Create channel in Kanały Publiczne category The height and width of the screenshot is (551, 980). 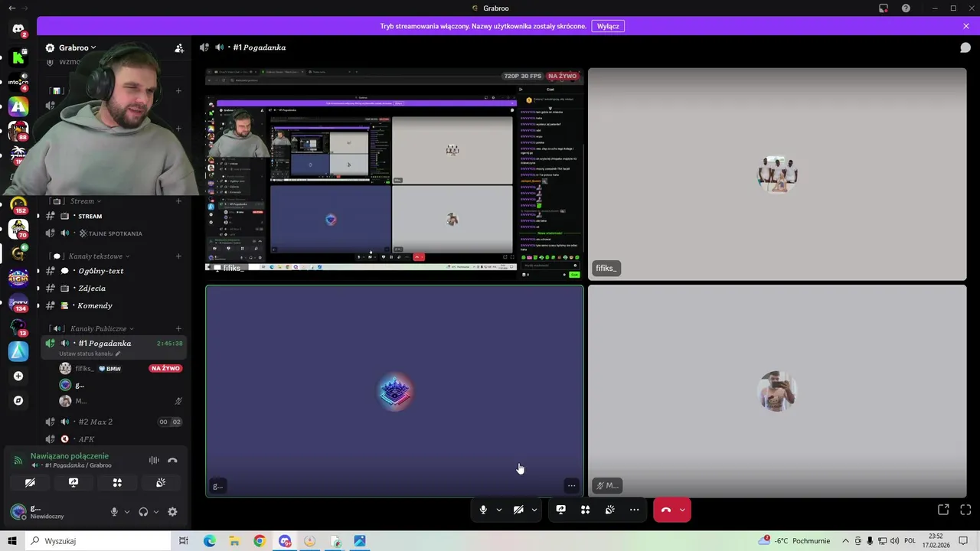click(x=178, y=329)
